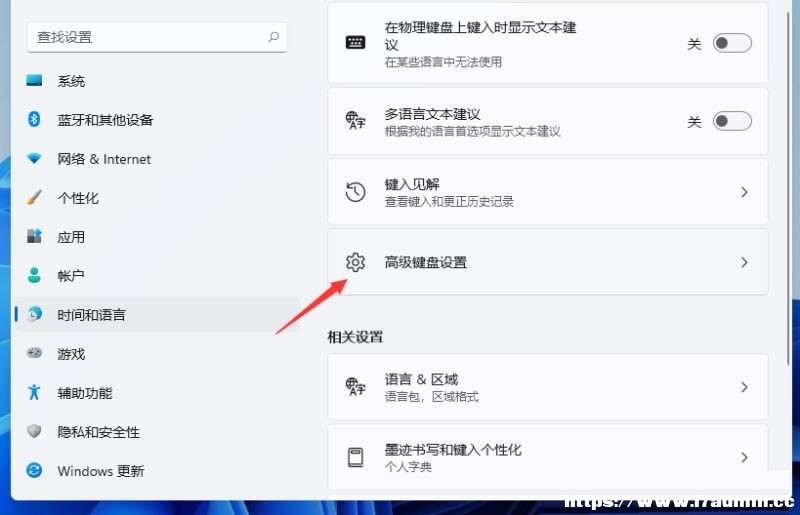Toggle 在物理键盘上键入时显示文本建议 switch

732,43
